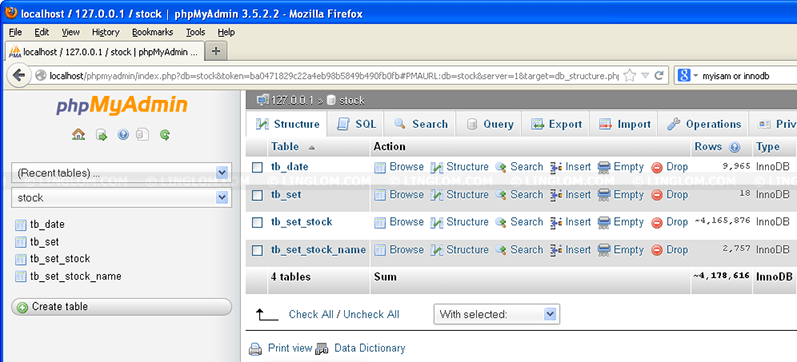Click Browse link for tb_set_stock

click(x=407, y=222)
